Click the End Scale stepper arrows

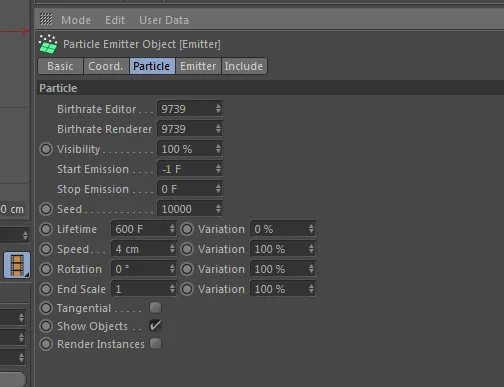pos(172,289)
